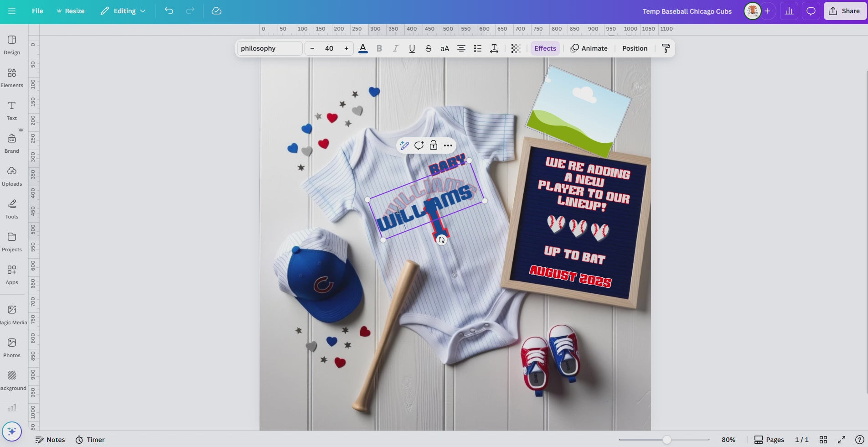Open the Position tab
Viewport: 868px width, 447px height.
pyautogui.click(x=635, y=48)
